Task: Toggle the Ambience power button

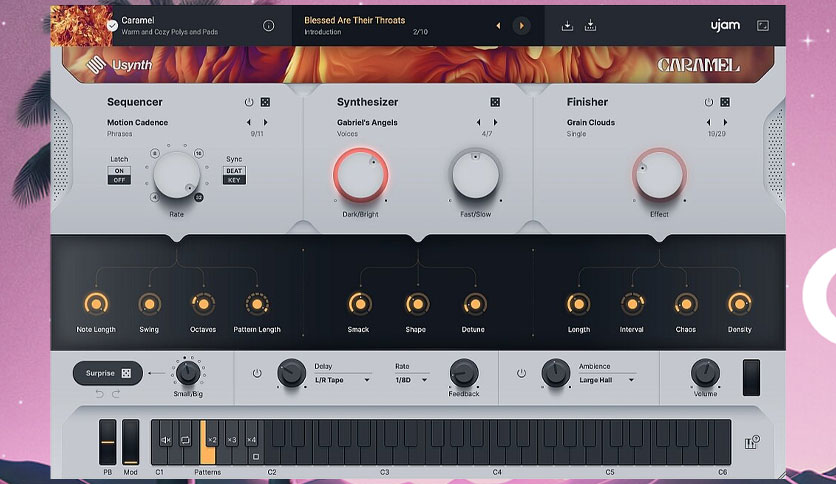Action: (x=521, y=373)
